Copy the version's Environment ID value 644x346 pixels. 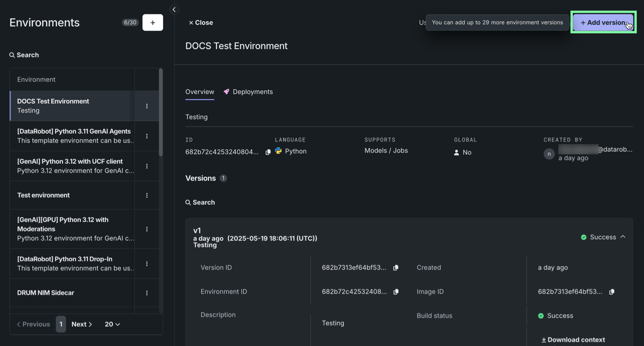point(396,292)
